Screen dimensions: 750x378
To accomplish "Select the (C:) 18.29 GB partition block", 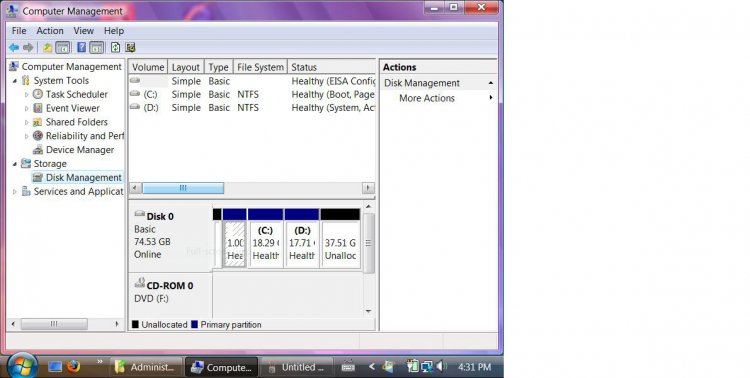I will click(265, 238).
